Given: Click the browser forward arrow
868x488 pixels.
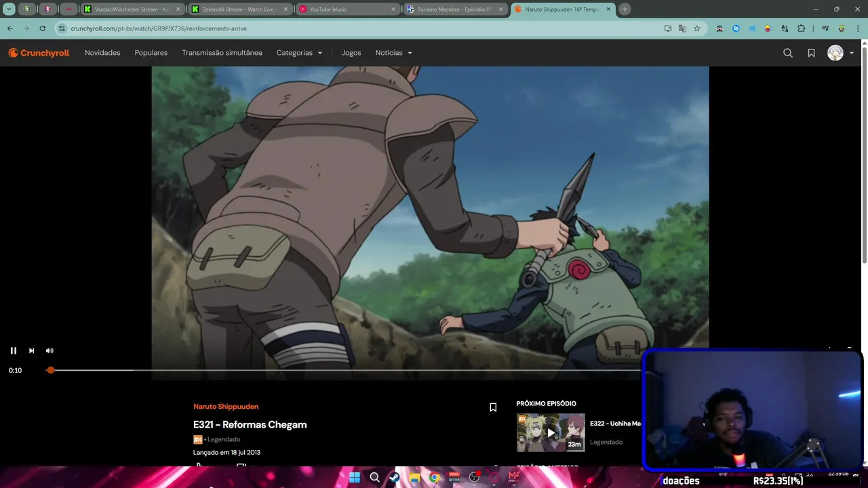Looking at the screenshot, I should (26, 28).
